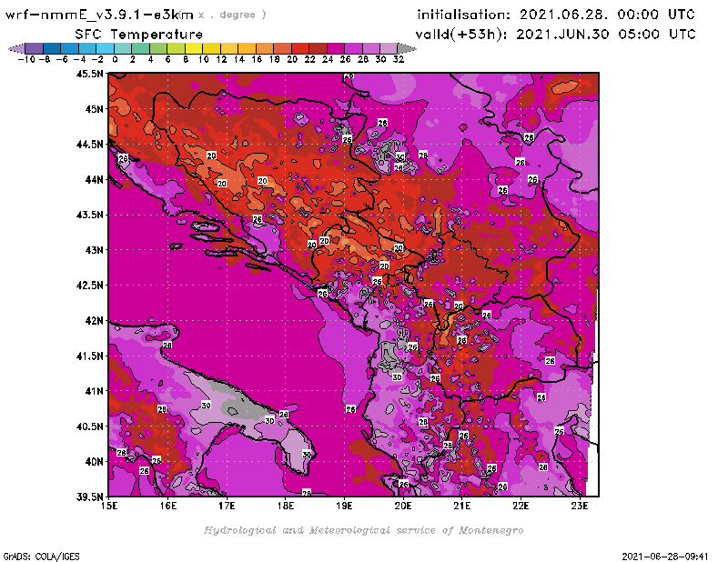Select the pale pink 30 to 32 swatch
This screenshot has height=562, width=728.
[x=389, y=48]
